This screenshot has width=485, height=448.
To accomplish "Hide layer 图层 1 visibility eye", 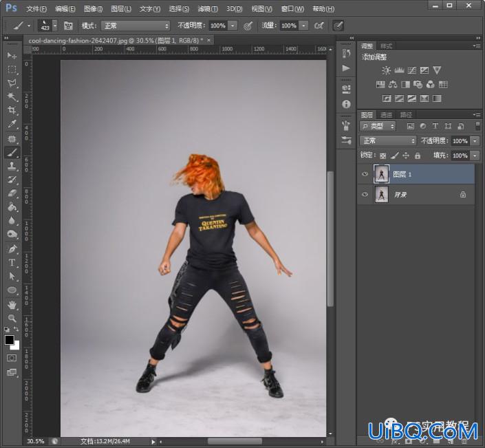I will (365, 174).
